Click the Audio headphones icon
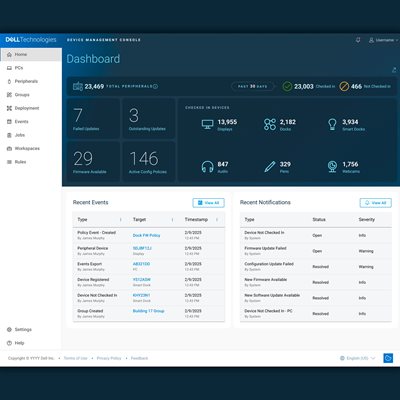The image size is (400, 400). pyautogui.click(x=207, y=166)
